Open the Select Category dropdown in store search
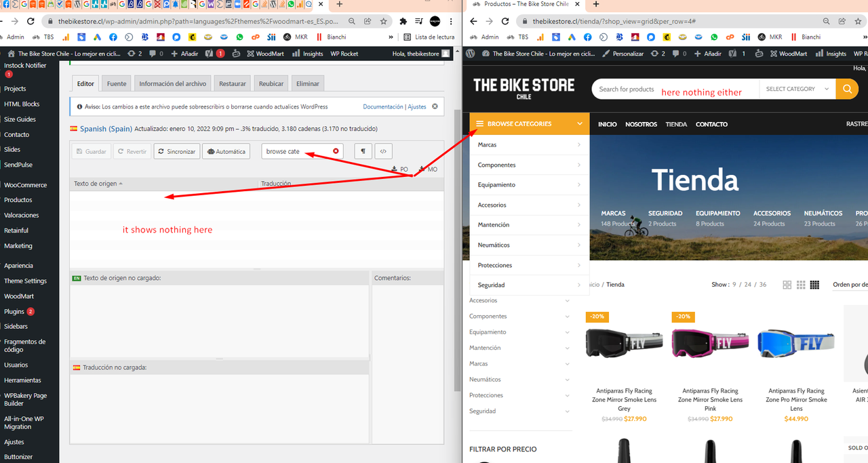This screenshot has height=463, width=868. click(x=797, y=89)
